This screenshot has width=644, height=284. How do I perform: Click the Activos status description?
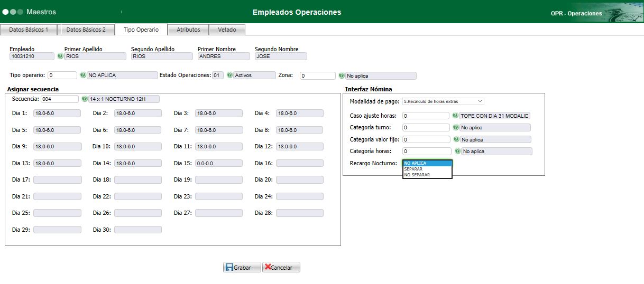255,75
